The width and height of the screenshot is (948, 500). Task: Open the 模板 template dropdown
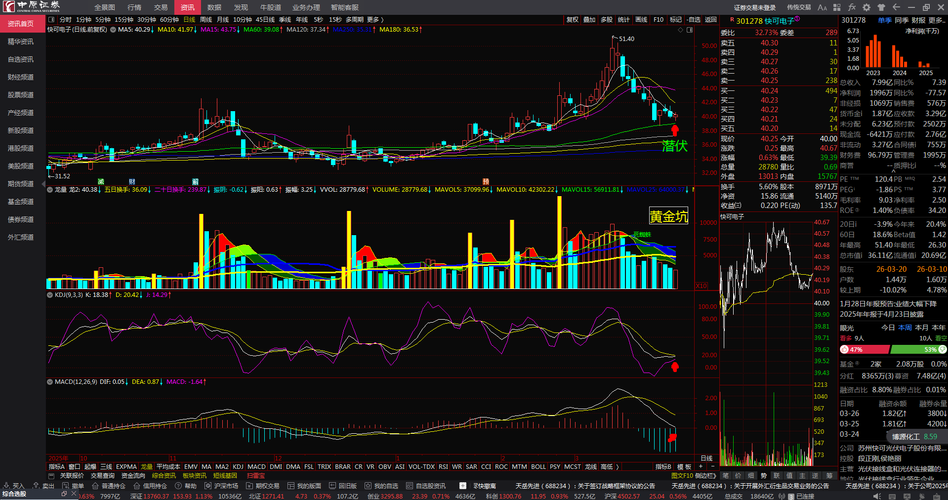684,467
